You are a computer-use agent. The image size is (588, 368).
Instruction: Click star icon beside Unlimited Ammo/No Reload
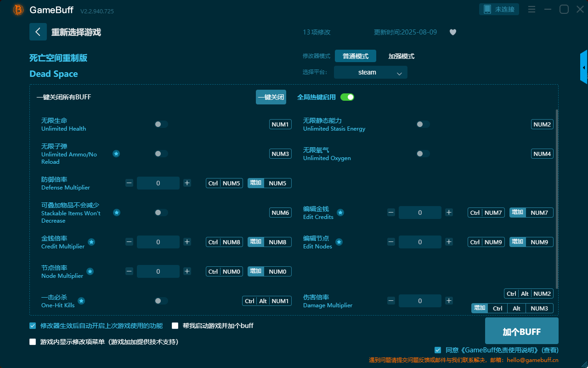tap(116, 154)
